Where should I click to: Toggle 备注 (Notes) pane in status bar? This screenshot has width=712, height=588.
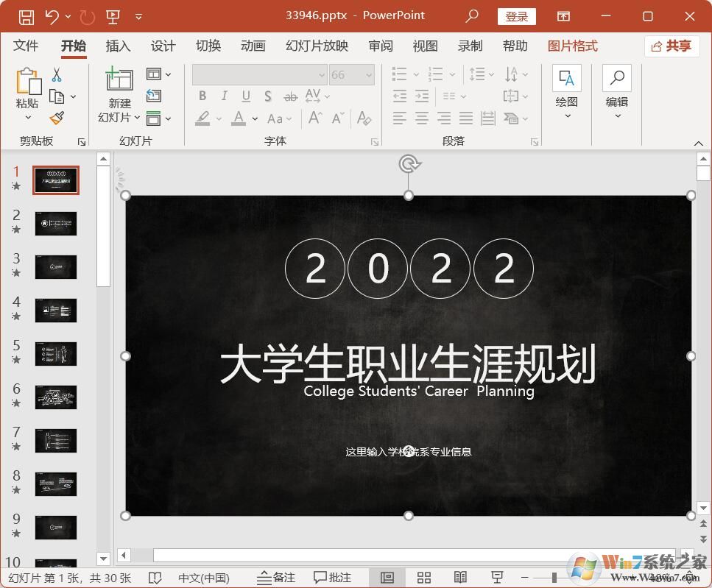[275, 577]
